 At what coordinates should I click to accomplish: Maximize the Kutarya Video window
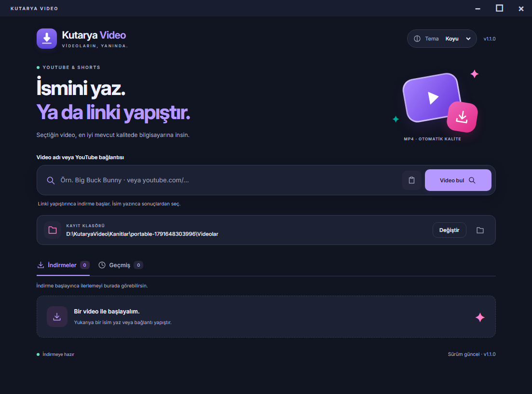point(499,8)
